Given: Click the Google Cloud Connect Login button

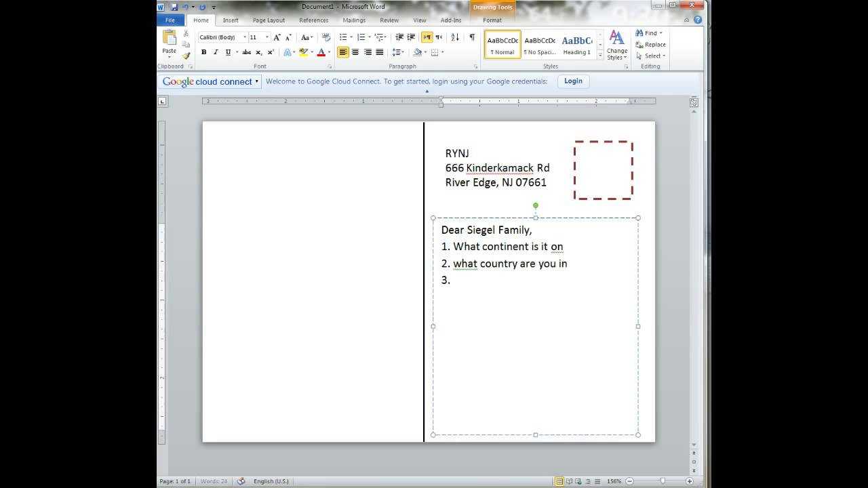Looking at the screenshot, I should (573, 81).
